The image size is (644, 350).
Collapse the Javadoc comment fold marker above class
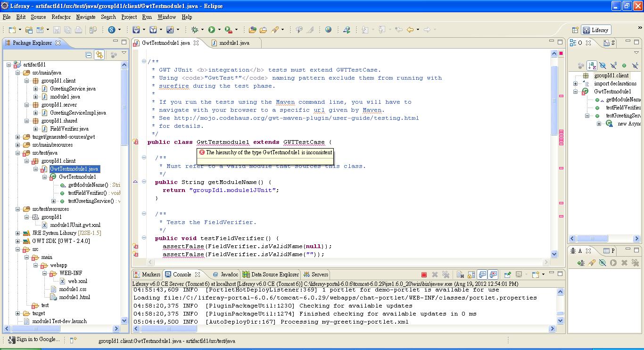(144, 61)
